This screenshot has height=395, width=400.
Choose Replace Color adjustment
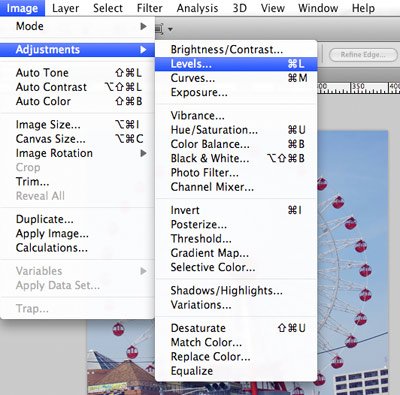[236, 357]
